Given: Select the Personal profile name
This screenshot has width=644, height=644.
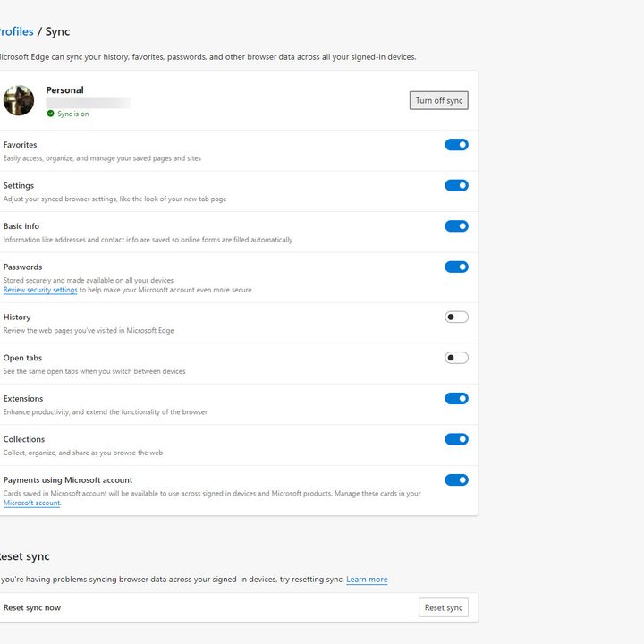Looking at the screenshot, I should (65, 90).
